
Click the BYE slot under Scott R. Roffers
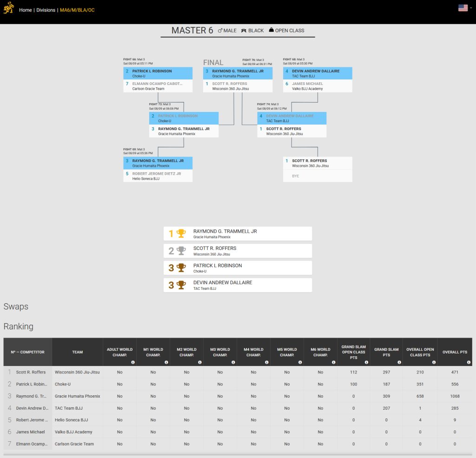pos(317,176)
